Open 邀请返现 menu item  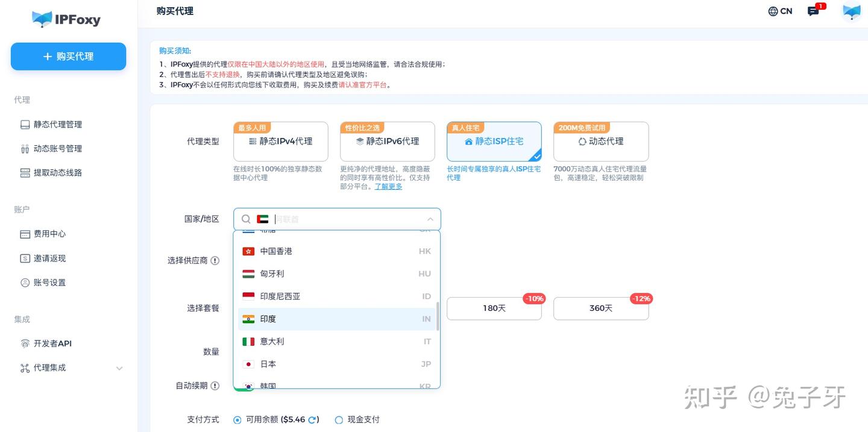click(50, 258)
